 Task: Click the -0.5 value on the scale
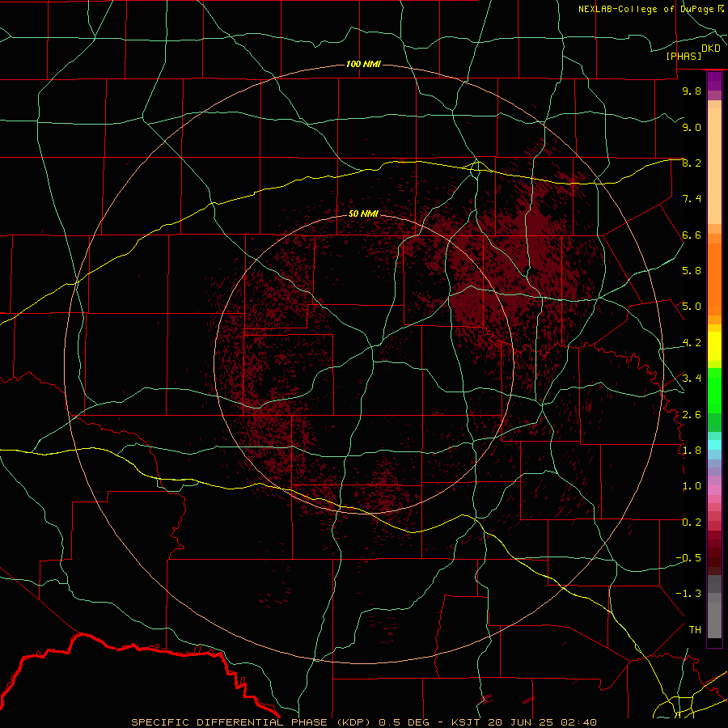[688, 558]
